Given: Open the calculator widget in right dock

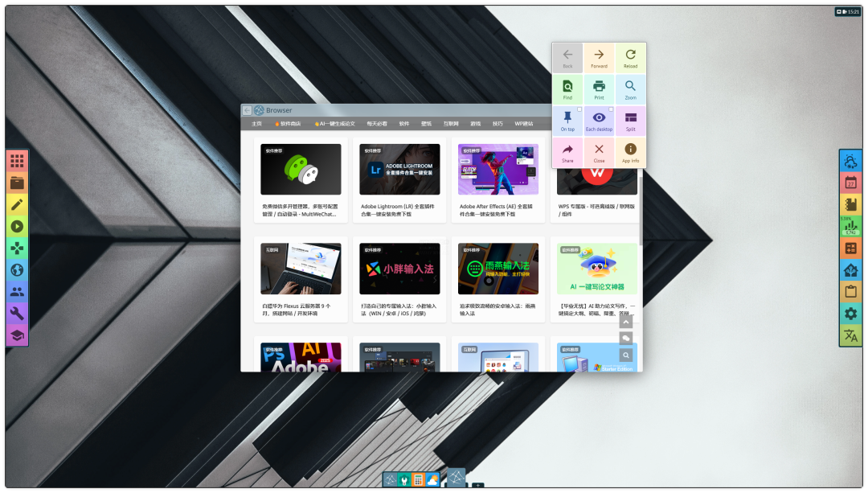Looking at the screenshot, I should click(851, 249).
